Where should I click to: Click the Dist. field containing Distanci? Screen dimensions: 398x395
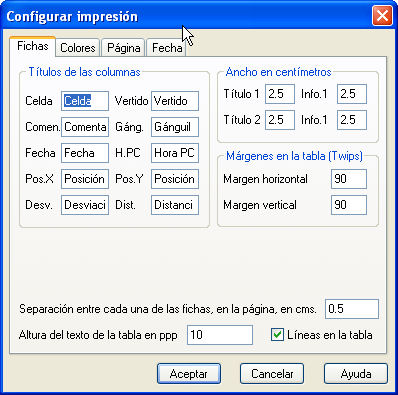(x=175, y=205)
